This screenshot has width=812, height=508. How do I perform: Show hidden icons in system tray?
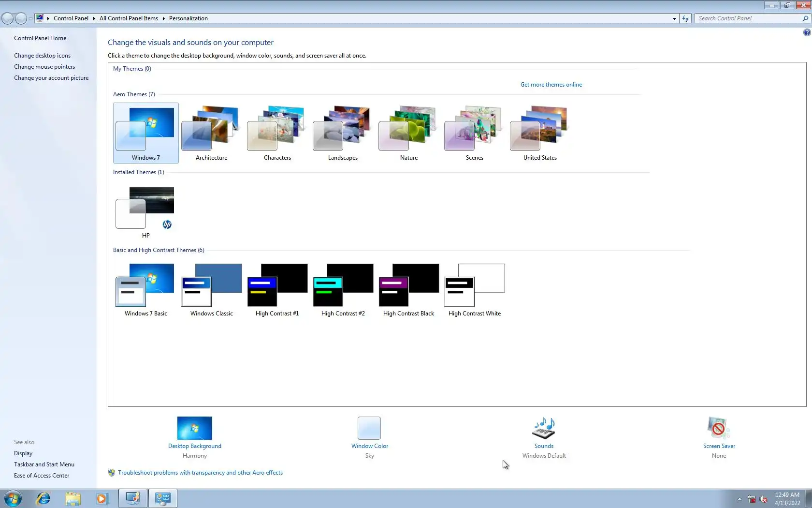pyautogui.click(x=739, y=499)
